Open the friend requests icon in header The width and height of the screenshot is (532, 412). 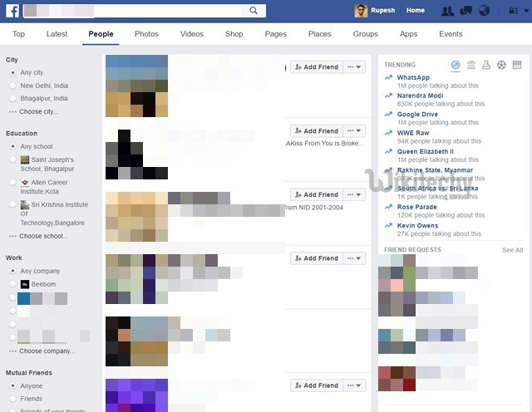tap(448, 11)
